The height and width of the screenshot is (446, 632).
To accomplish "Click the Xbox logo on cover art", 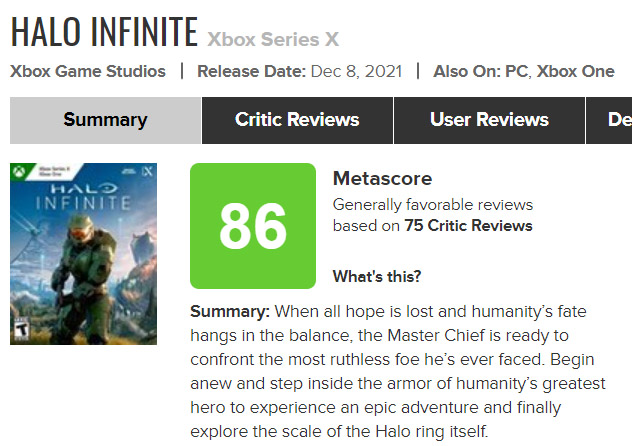I will tap(18, 172).
